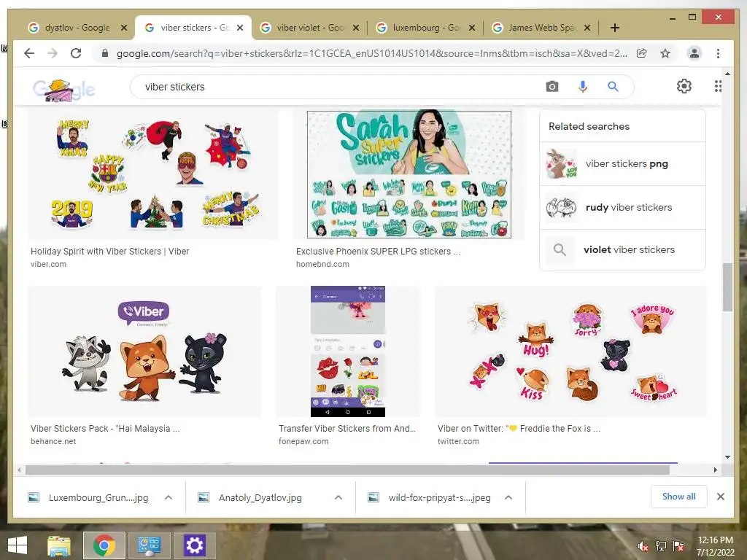The height and width of the screenshot is (560, 747).
Task: Close the James Webb Space tab
Action: (587, 28)
